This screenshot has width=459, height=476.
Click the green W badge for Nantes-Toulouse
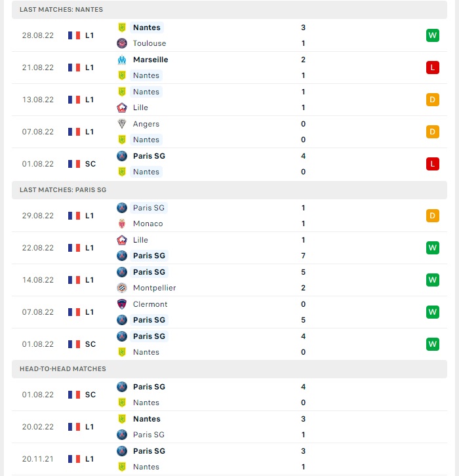pyautogui.click(x=433, y=35)
